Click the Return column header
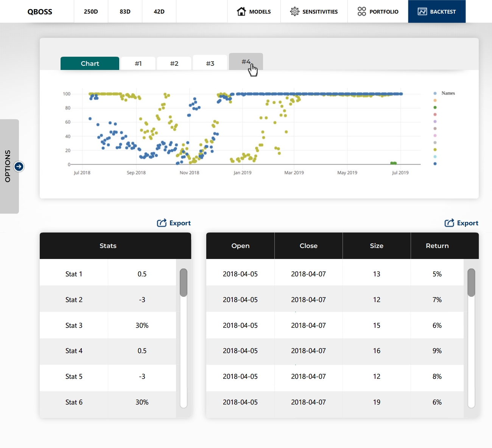The height and width of the screenshot is (448, 492). [437, 246]
